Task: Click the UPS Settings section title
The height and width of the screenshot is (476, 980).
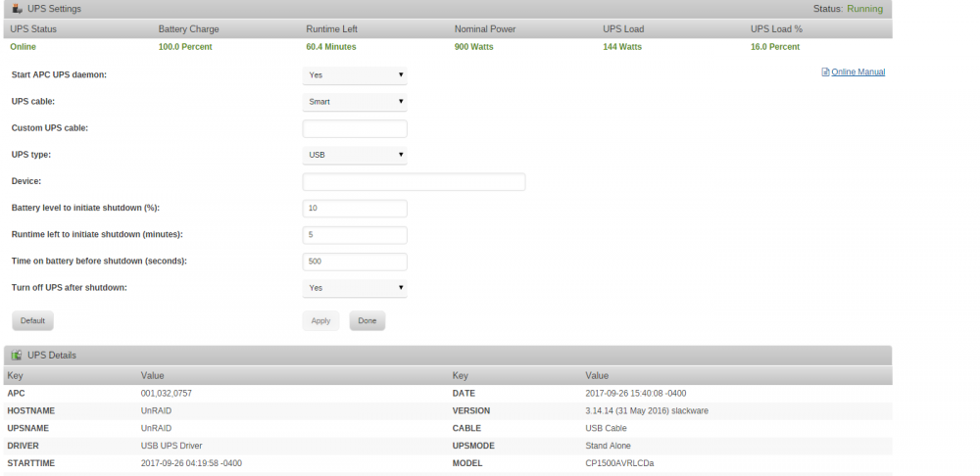Action: [54, 9]
